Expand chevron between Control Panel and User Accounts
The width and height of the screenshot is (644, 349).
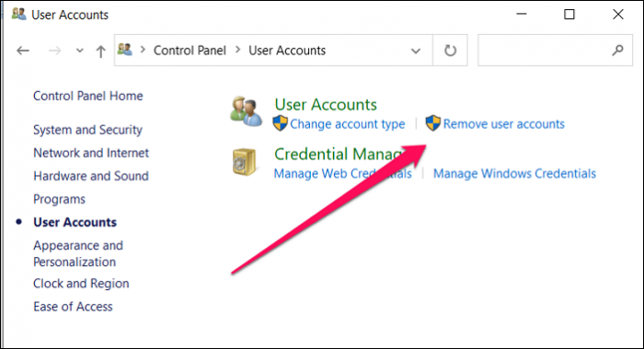point(237,50)
